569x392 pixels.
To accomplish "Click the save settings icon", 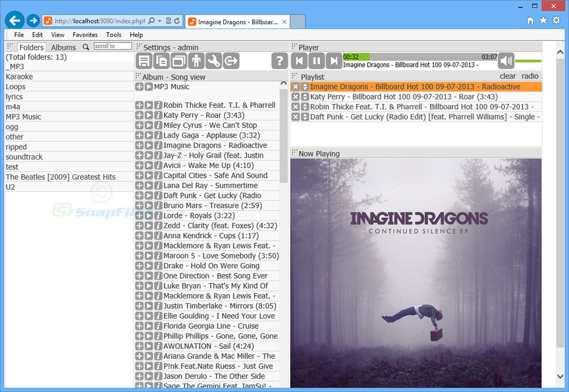I will pos(144,60).
